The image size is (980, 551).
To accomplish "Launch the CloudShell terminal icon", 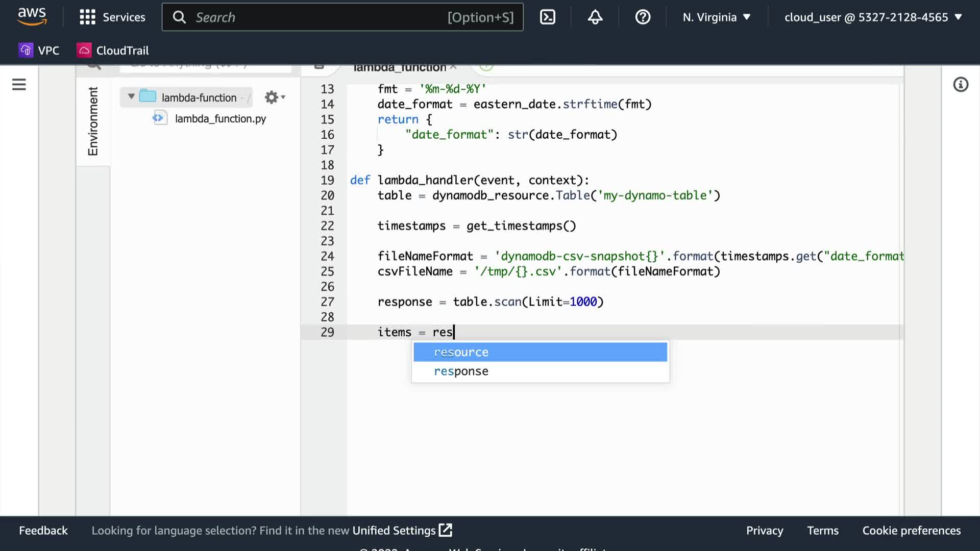I will coord(548,17).
